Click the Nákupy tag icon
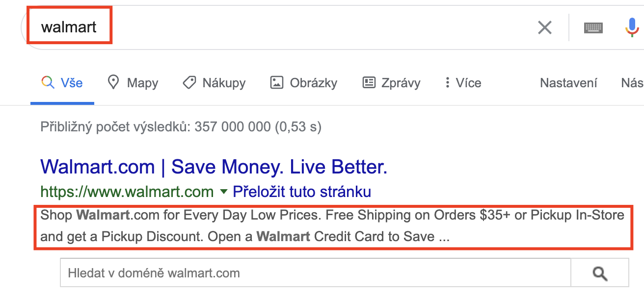644x296 pixels. click(189, 82)
